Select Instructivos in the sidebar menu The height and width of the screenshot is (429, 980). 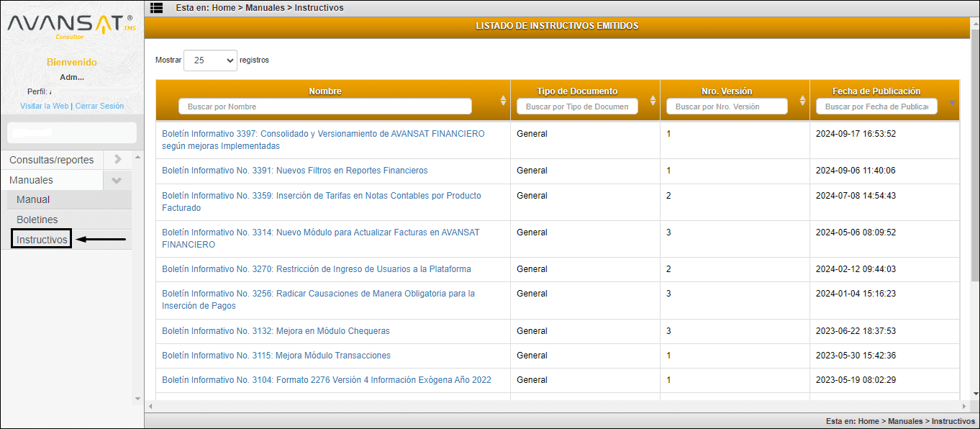(42, 240)
